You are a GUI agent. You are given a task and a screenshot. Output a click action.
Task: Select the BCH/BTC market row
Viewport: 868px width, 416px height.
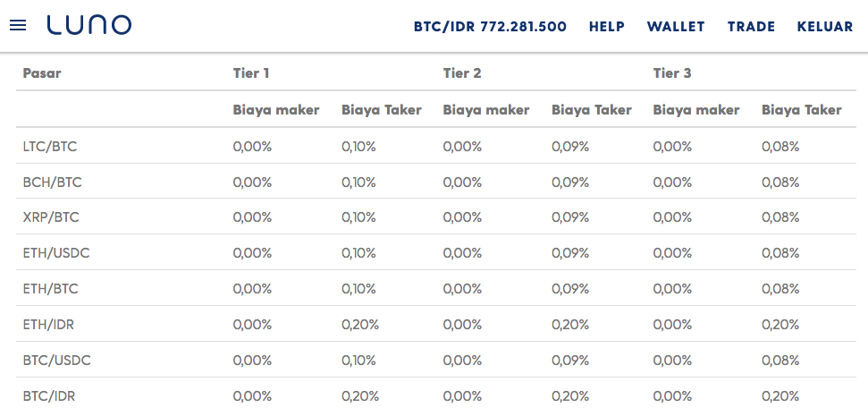pos(436,182)
